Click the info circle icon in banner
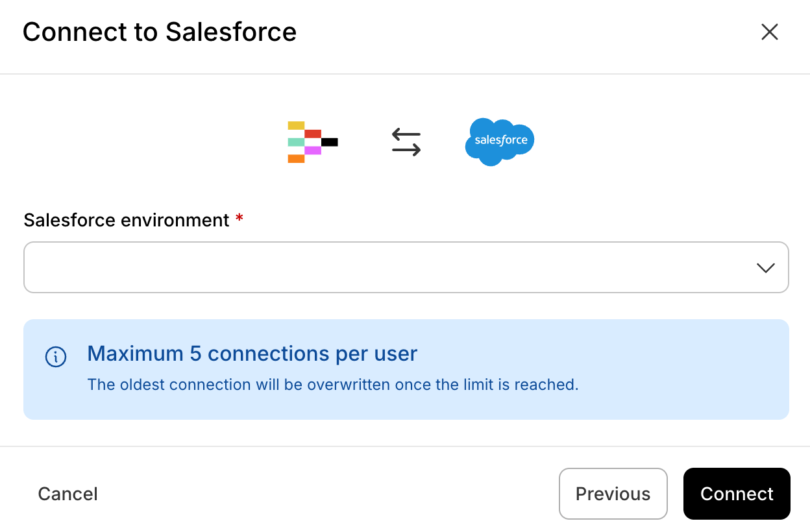Viewport: 810px width, 532px height. [56, 356]
